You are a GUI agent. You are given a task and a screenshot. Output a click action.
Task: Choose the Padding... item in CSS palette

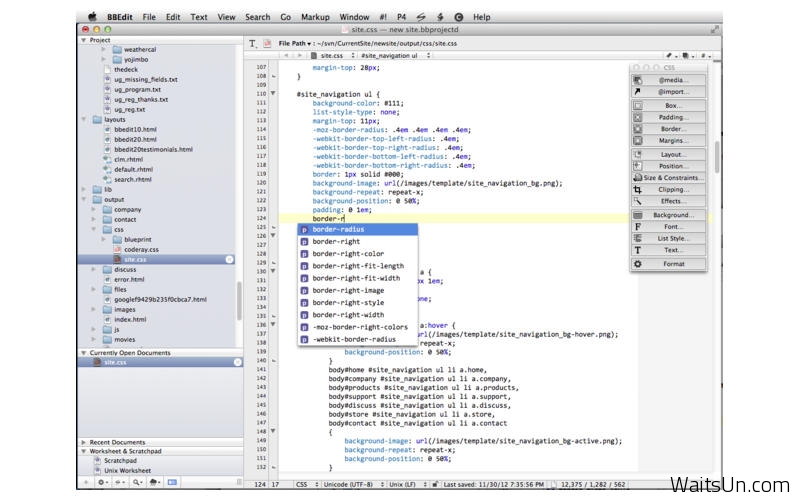click(x=669, y=117)
